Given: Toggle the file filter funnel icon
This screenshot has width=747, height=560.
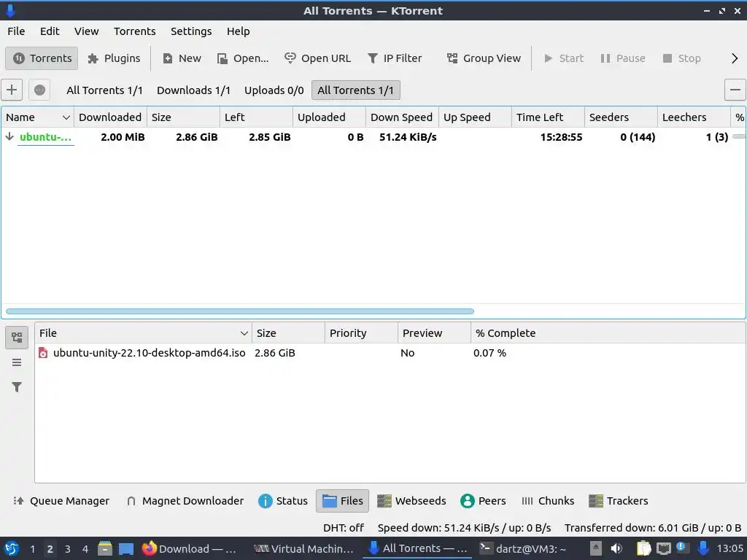Looking at the screenshot, I should point(17,387).
